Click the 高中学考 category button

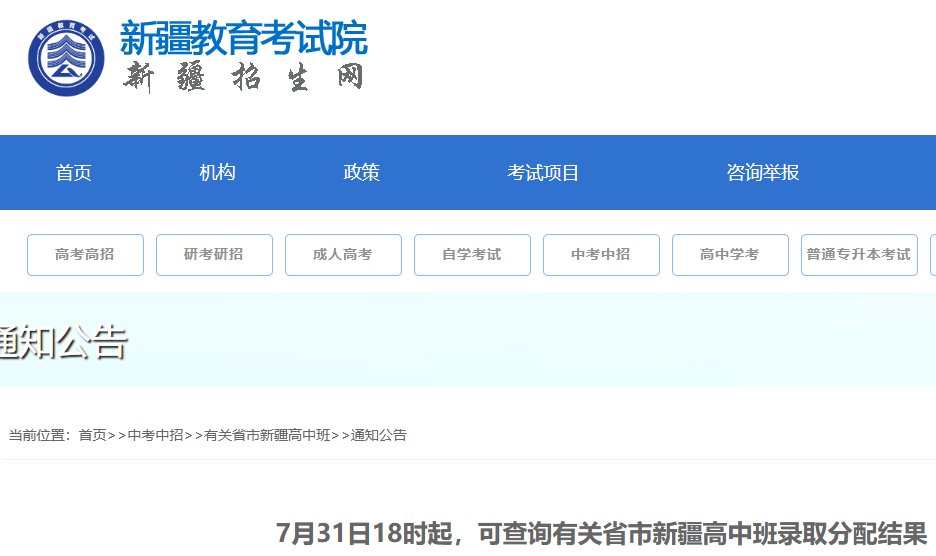click(x=730, y=255)
